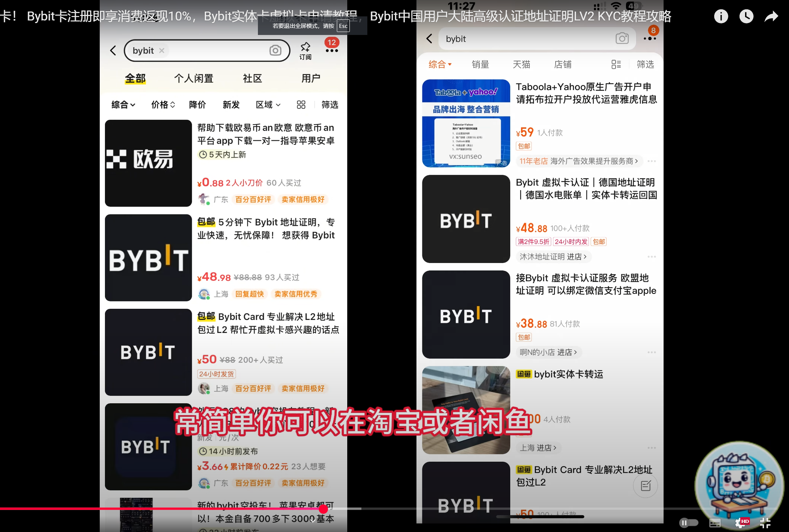This screenshot has width=789, height=532.
Task: Tap the 24小时发货 tag
Action: coord(217,374)
